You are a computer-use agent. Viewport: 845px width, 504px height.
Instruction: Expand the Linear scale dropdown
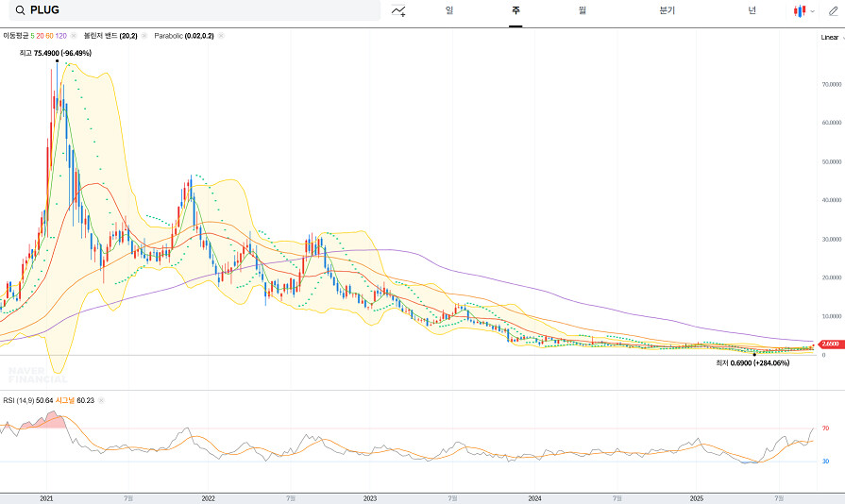[831, 37]
